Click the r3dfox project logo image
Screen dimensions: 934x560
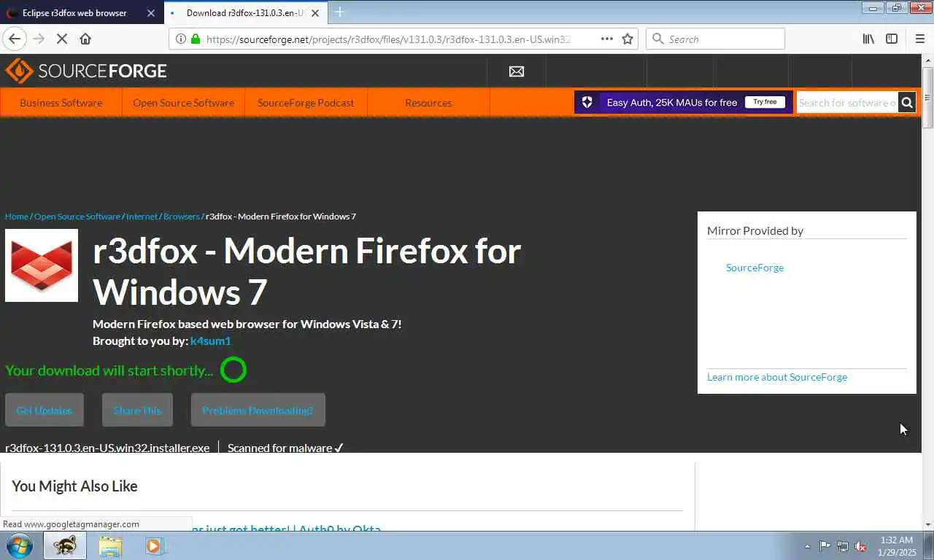(x=42, y=265)
